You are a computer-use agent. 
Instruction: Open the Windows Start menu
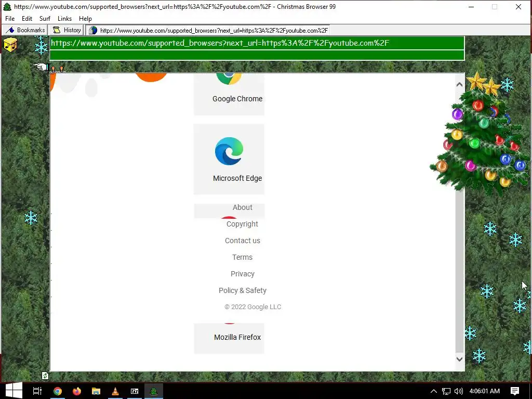point(14,391)
